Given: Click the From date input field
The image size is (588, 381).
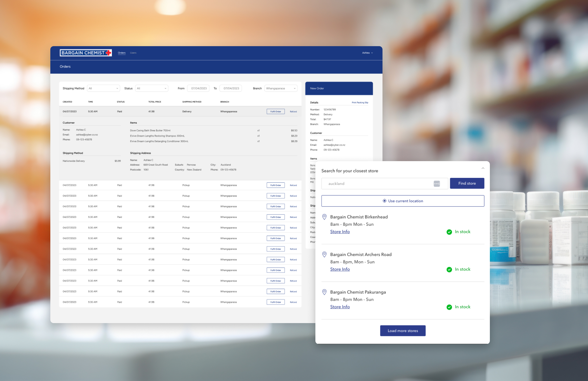Looking at the screenshot, I should [199, 88].
